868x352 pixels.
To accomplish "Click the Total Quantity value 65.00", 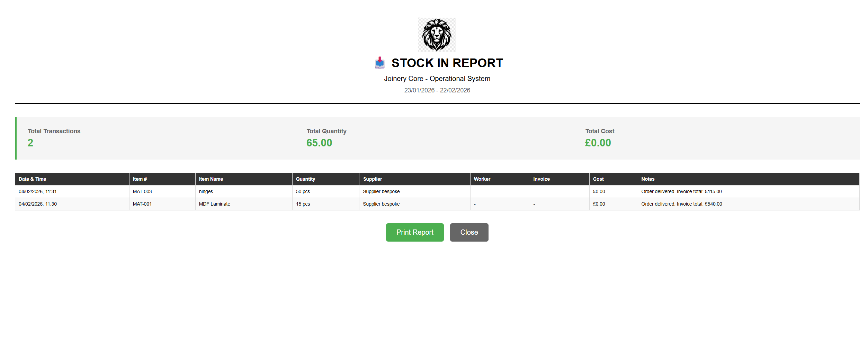I will tap(319, 143).
